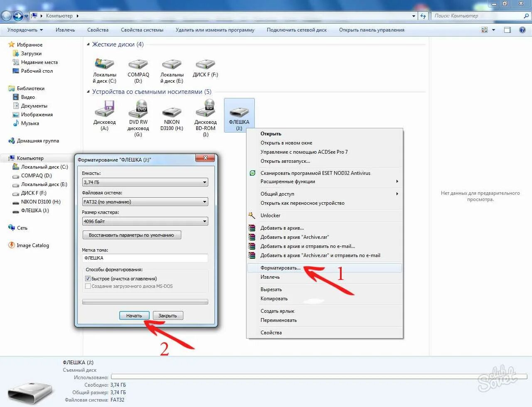This screenshot has height=407, width=532.
Task: Open view options dropdown arrow
Action: coord(494,30)
